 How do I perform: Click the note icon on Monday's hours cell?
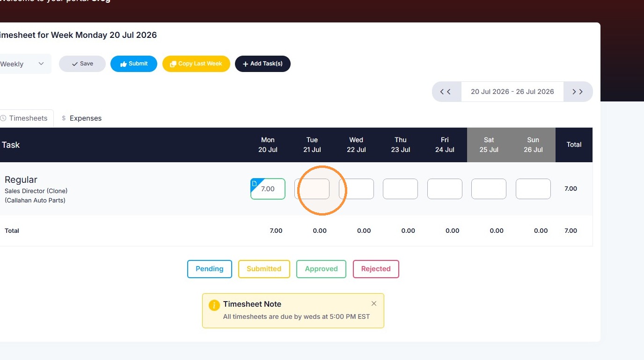coord(255,183)
